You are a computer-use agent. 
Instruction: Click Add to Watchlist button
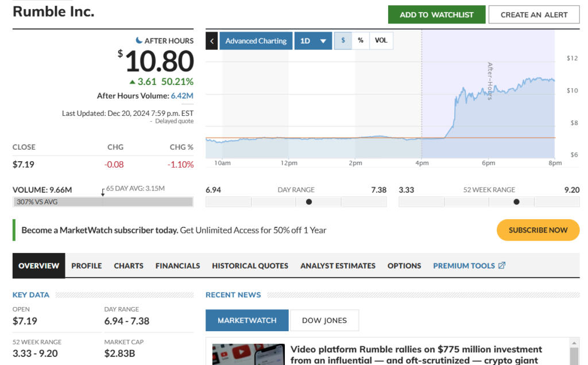(436, 15)
